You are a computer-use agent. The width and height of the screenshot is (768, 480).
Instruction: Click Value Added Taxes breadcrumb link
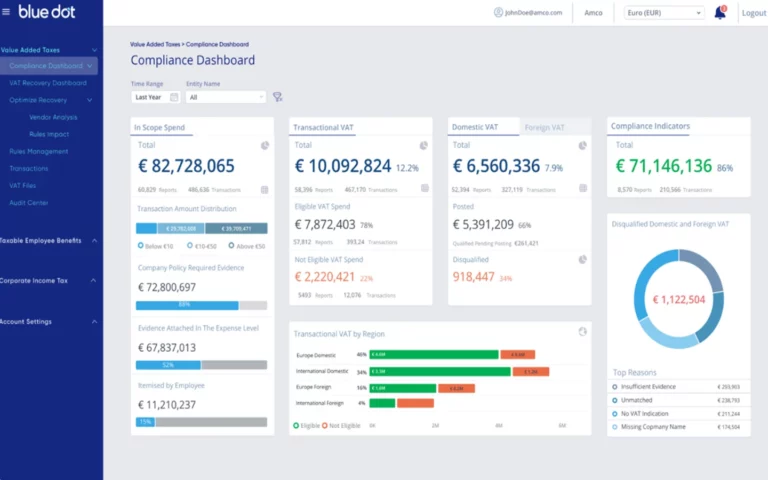pos(154,45)
